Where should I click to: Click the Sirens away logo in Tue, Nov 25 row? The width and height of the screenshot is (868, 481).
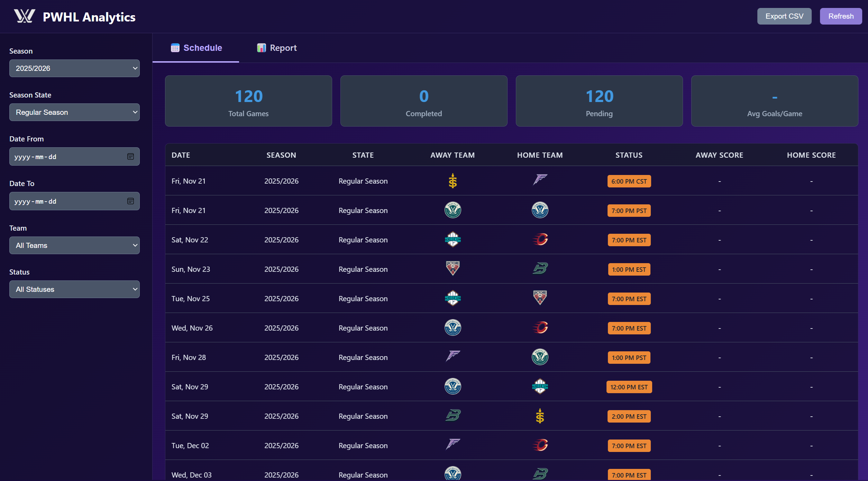453,298
